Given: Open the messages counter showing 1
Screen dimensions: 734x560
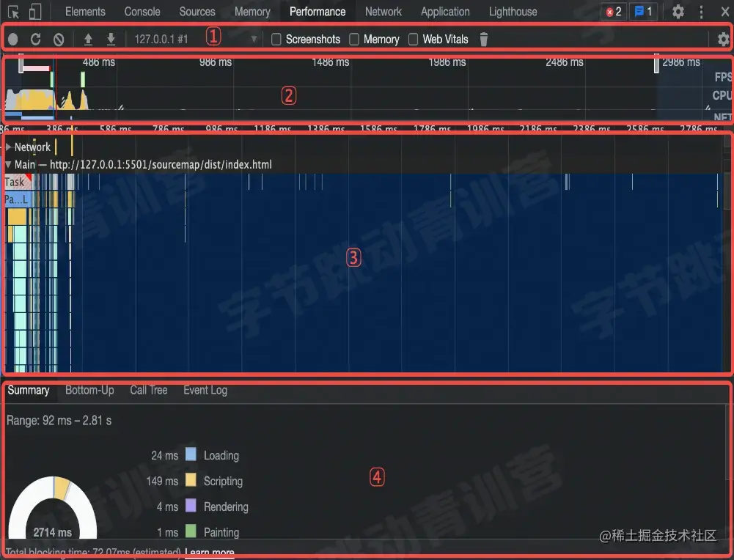Looking at the screenshot, I should click(x=643, y=12).
